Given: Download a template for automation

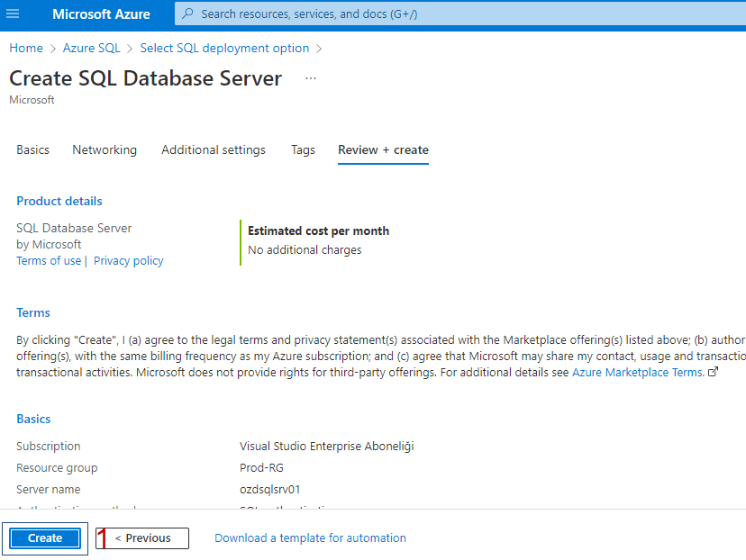Looking at the screenshot, I should [310, 537].
